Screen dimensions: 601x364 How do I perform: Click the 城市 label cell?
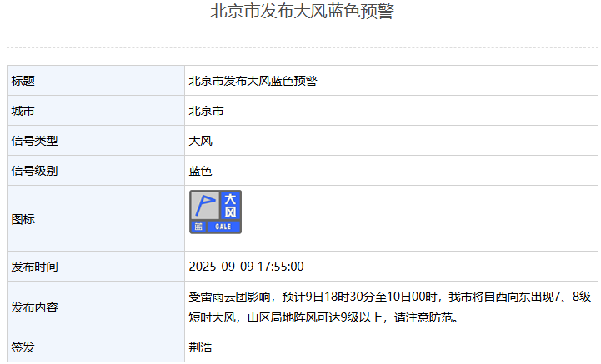coord(96,111)
